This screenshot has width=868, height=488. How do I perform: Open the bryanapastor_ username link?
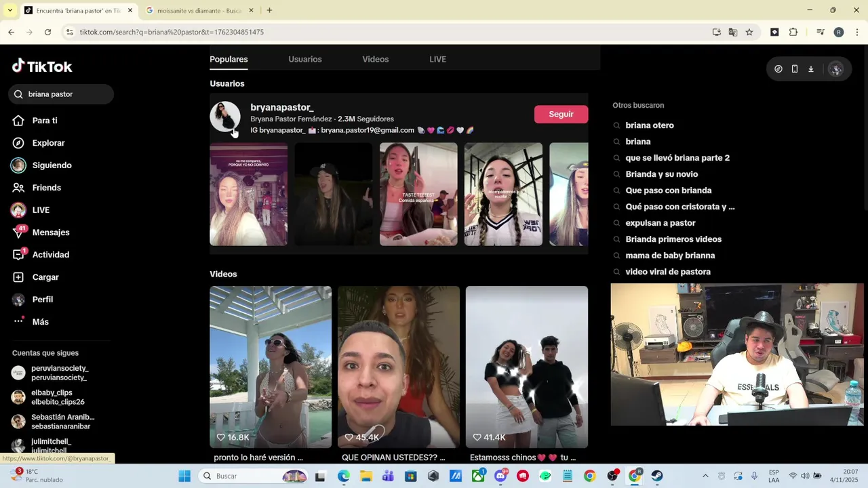point(282,107)
